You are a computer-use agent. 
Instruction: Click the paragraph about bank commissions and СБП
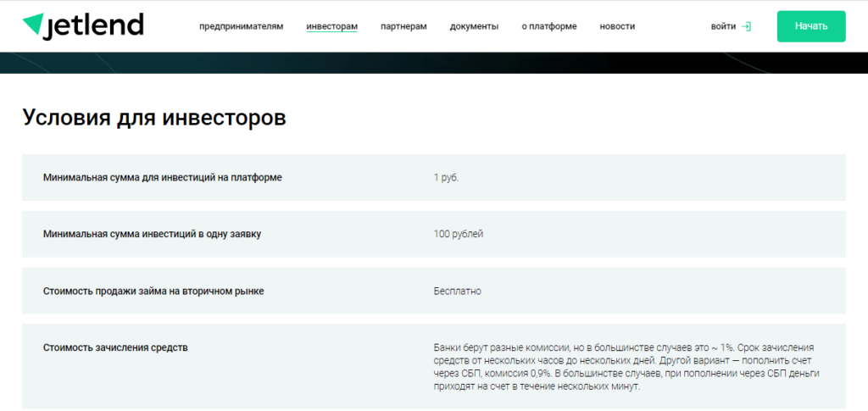coord(626,367)
